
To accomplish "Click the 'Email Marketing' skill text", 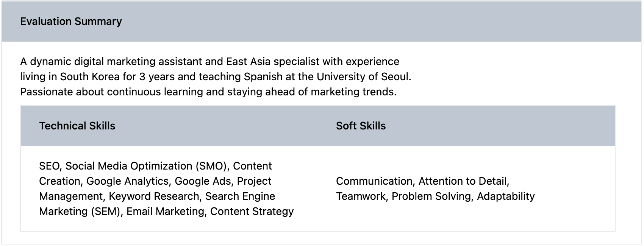I will click(x=165, y=212).
